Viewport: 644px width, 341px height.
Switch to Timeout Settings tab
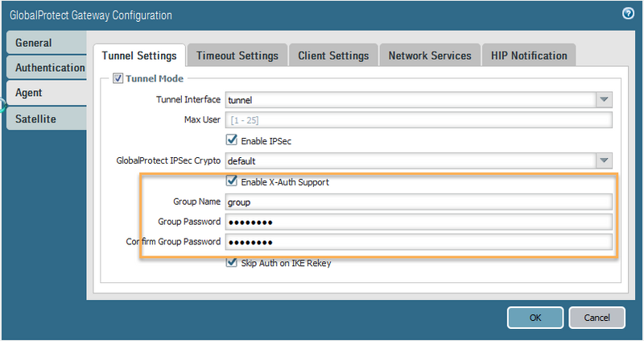[x=237, y=56]
